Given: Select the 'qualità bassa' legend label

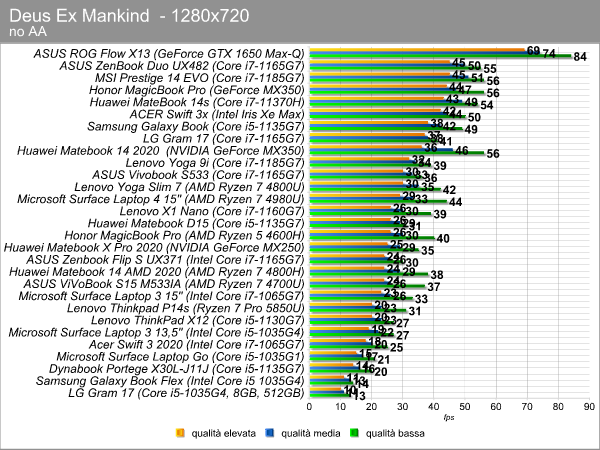Looking at the screenshot, I should [x=395, y=433].
